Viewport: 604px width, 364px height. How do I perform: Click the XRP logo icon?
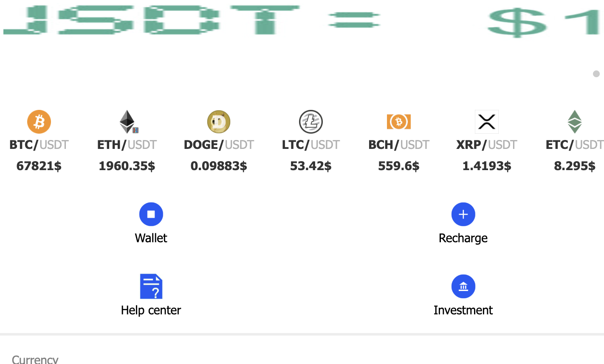tap(487, 122)
